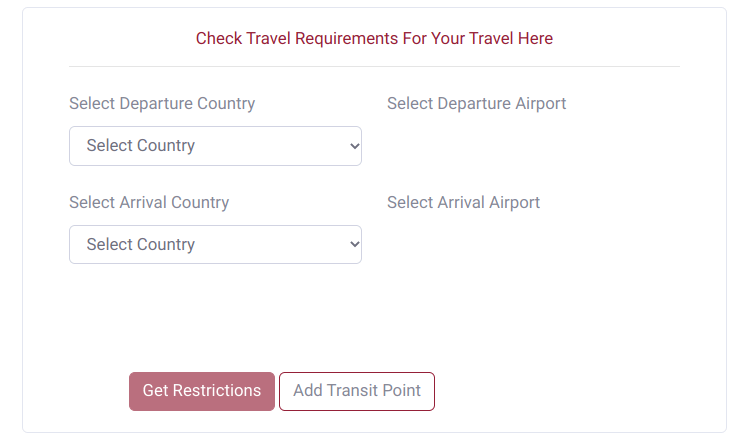
Task: Click the 'Select Departure Country' label
Action: [x=162, y=104]
